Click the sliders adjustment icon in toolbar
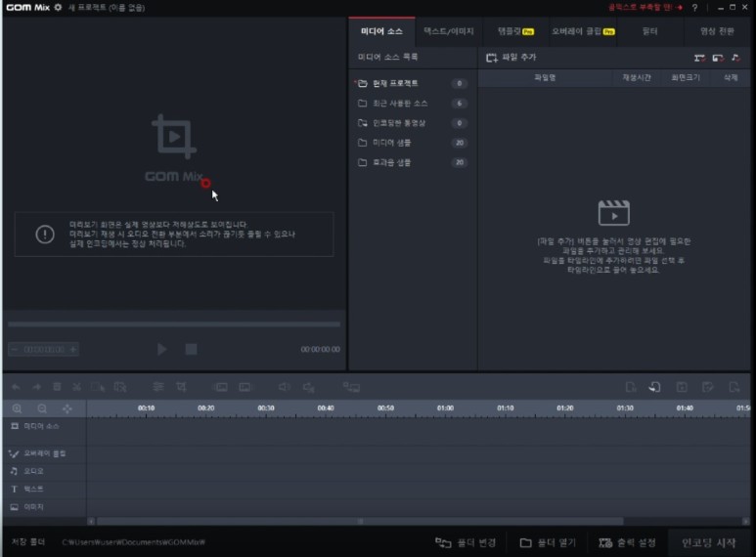Image resolution: width=756 pixels, height=557 pixels. (158, 387)
